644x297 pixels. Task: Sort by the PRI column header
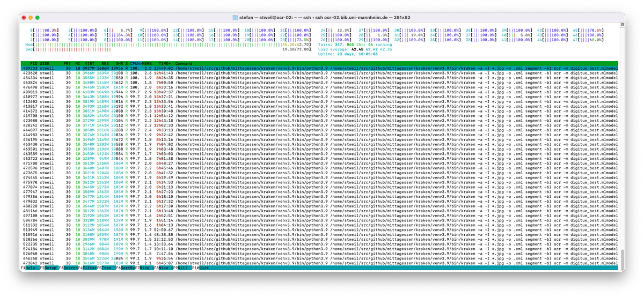tap(67, 64)
